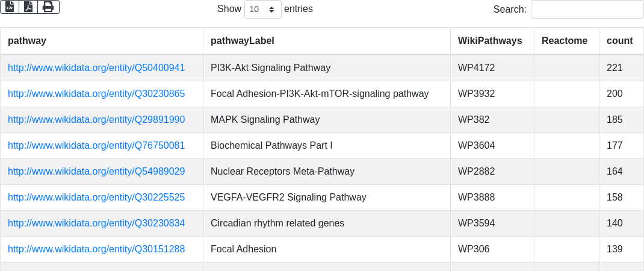Open the Q30225525 wikidata link

click(x=96, y=198)
